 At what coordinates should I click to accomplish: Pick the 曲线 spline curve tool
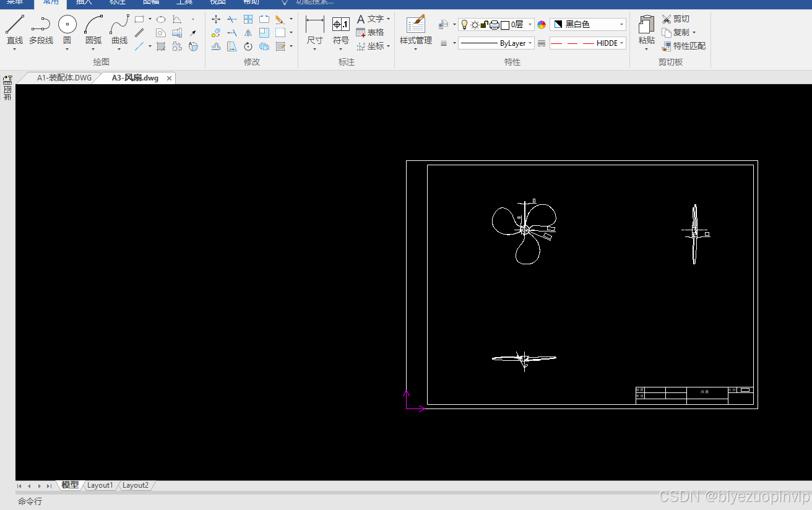pyautogui.click(x=119, y=31)
